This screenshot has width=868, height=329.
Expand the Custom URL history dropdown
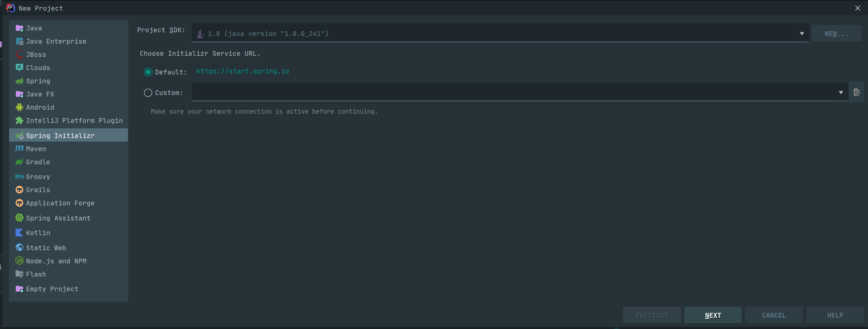pyautogui.click(x=841, y=92)
